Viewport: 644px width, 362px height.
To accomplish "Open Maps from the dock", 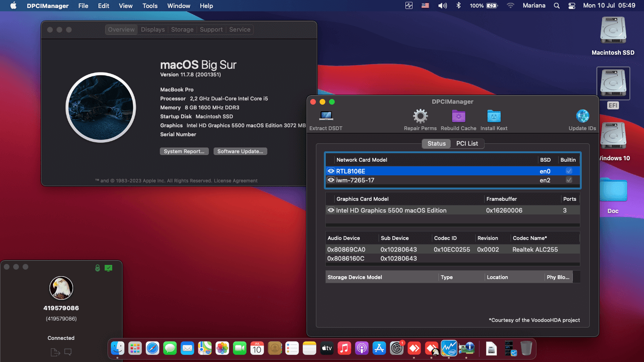I will coord(205,348).
